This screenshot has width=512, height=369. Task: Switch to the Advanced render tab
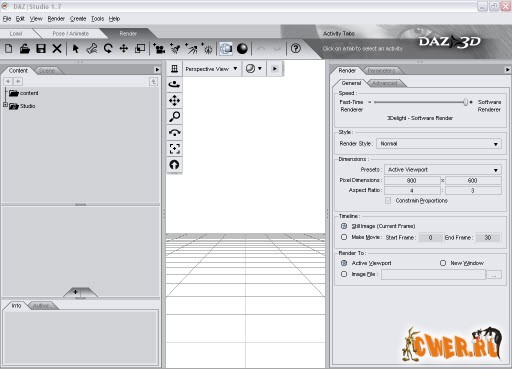coord(385,83)
